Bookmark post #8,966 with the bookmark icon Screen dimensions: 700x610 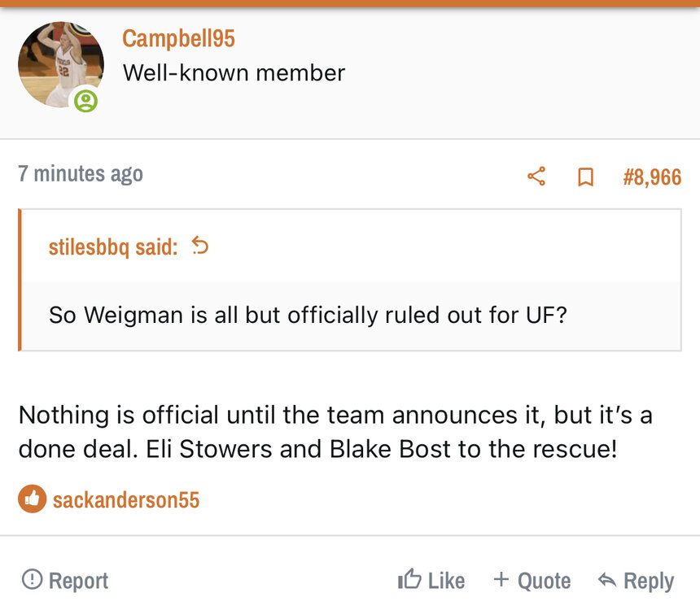click(585, 176)
